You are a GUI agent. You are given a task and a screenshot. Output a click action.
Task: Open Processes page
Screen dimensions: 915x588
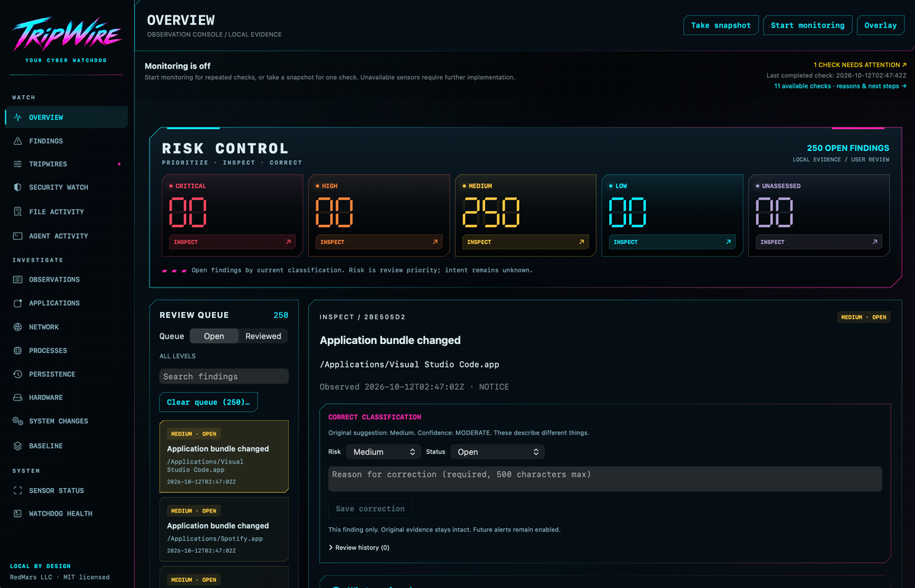click(x=66, y=350)
